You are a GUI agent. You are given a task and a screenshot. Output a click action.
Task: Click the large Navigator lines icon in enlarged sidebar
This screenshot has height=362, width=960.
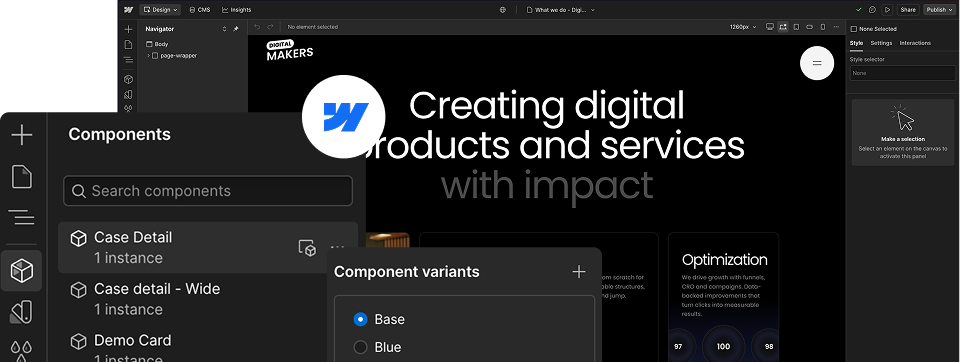(x=22, y=217)
